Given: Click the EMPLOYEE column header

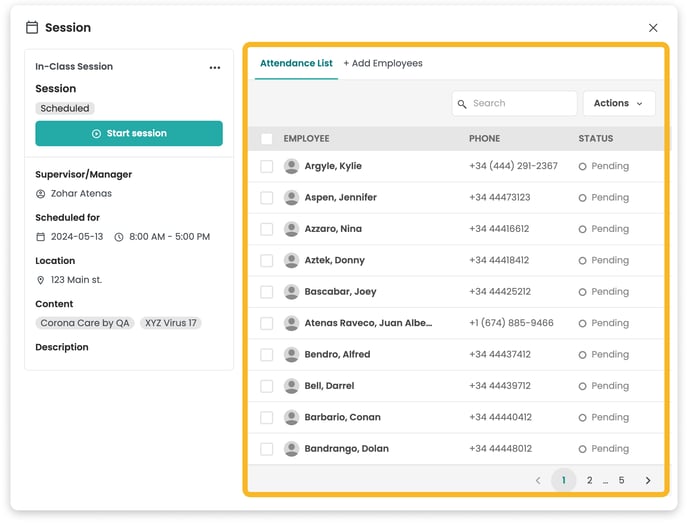Looking at the screenshot, I should point(306,139).
